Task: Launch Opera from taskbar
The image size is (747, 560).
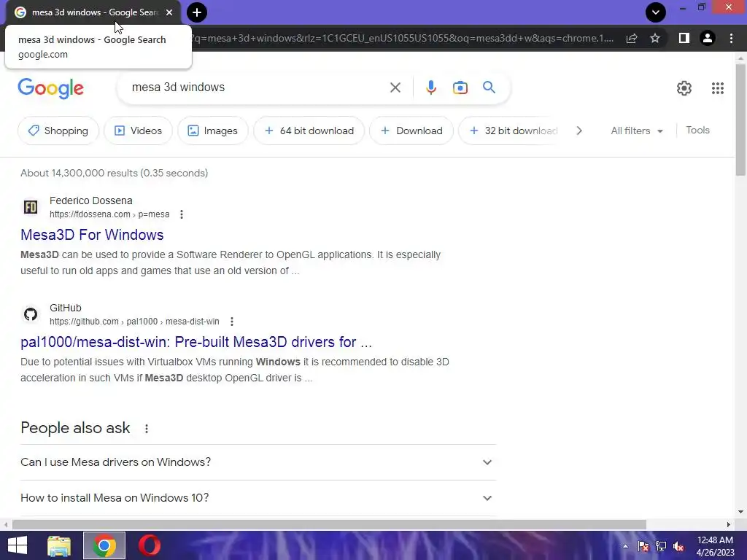Action: (x=150, y=545)
